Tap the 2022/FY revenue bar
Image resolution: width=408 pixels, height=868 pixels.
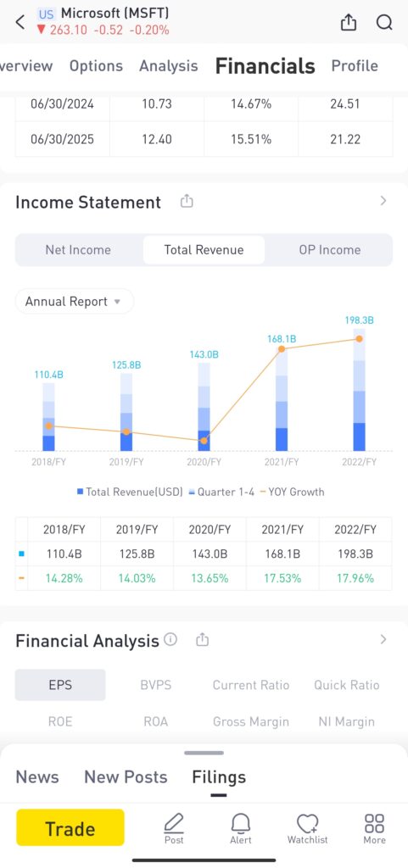(360, 389)
